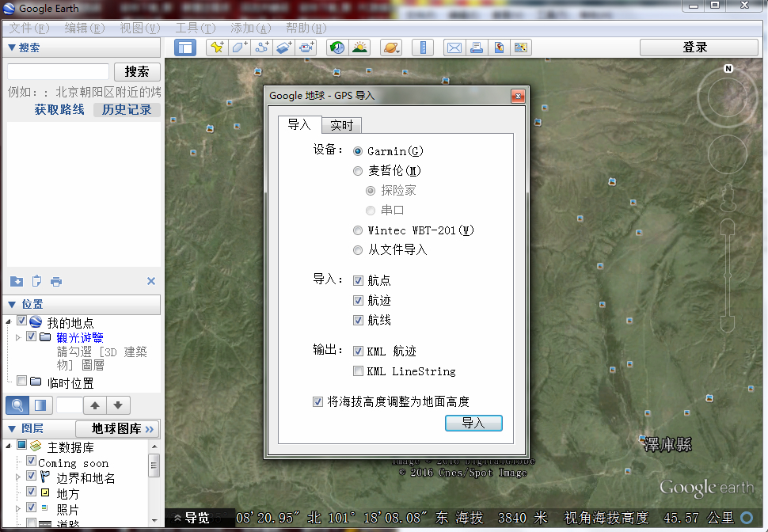Choose the Wintec WBT-201 device option

tap(359, 230)
